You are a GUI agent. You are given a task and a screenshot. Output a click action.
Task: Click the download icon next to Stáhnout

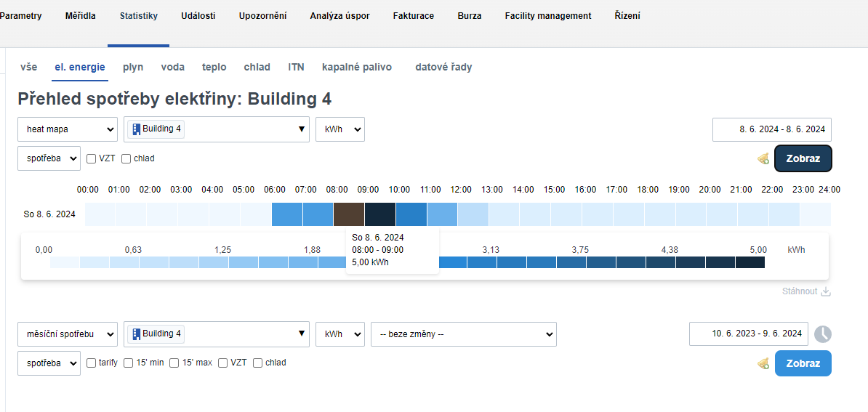point(825,291)
